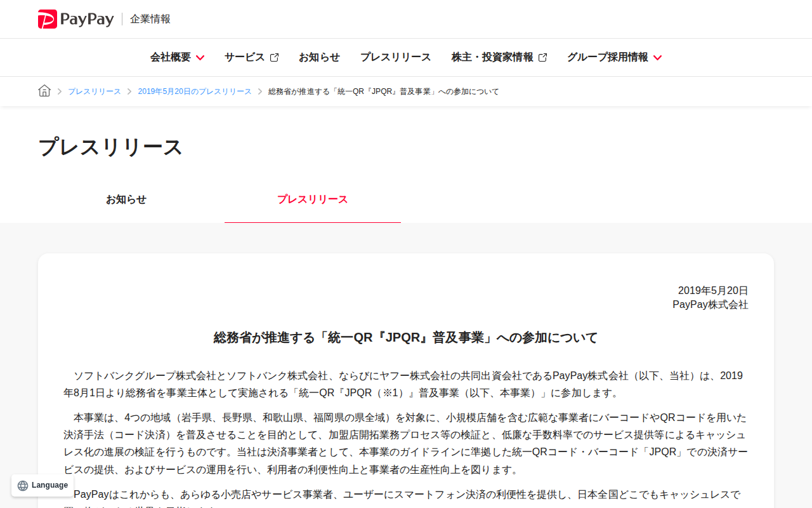
Task: Open the Language selector button
Action: tap(43, 486)
